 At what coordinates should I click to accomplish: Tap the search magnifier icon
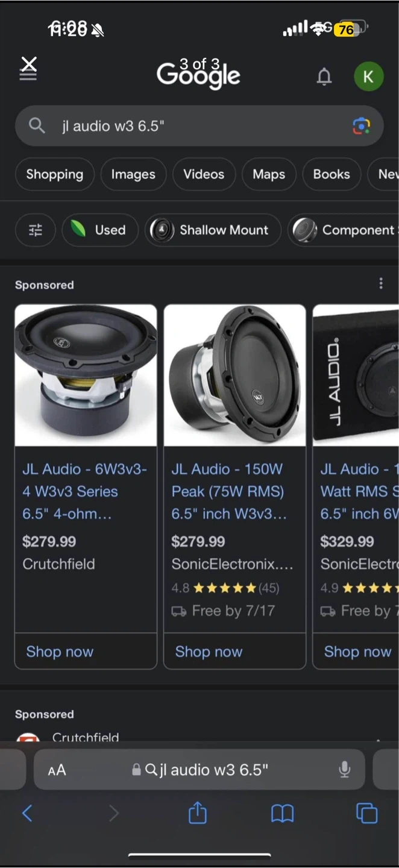pyautogui.click(x=37, y=126)
